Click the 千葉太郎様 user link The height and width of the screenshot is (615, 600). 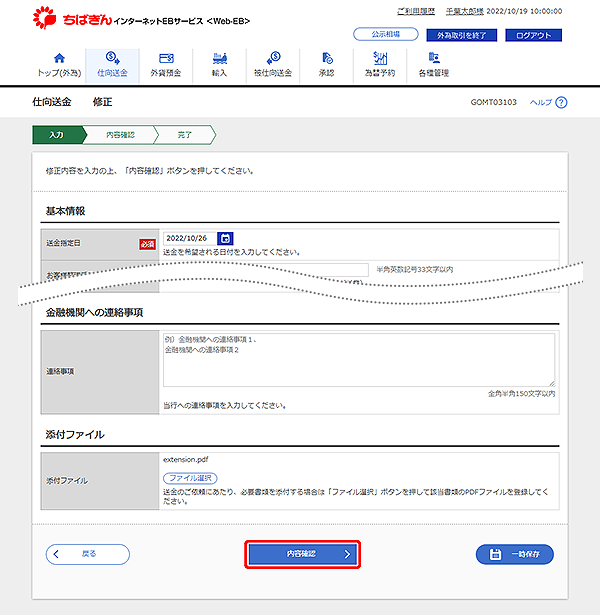click(465, 11)
